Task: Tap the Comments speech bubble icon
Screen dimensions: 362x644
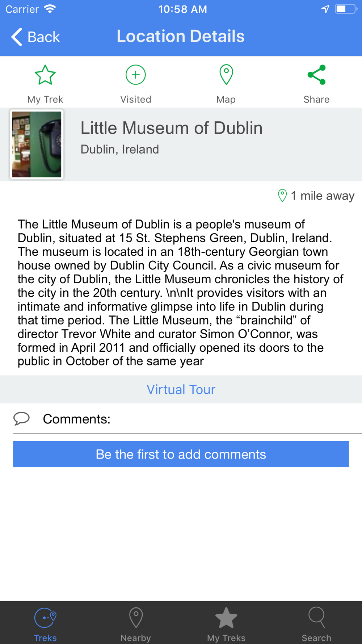Action: pos(21,419)
